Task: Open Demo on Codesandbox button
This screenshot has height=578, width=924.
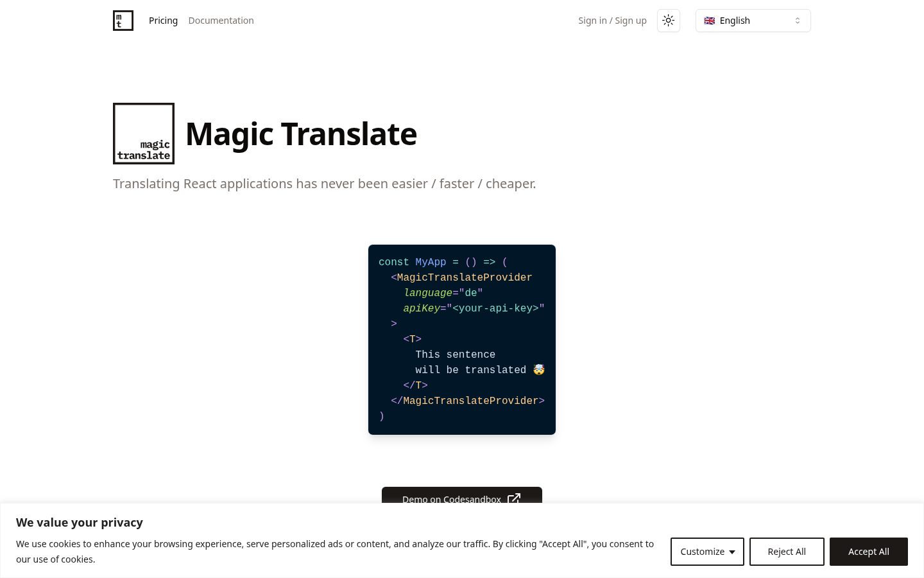Action: 462,495
